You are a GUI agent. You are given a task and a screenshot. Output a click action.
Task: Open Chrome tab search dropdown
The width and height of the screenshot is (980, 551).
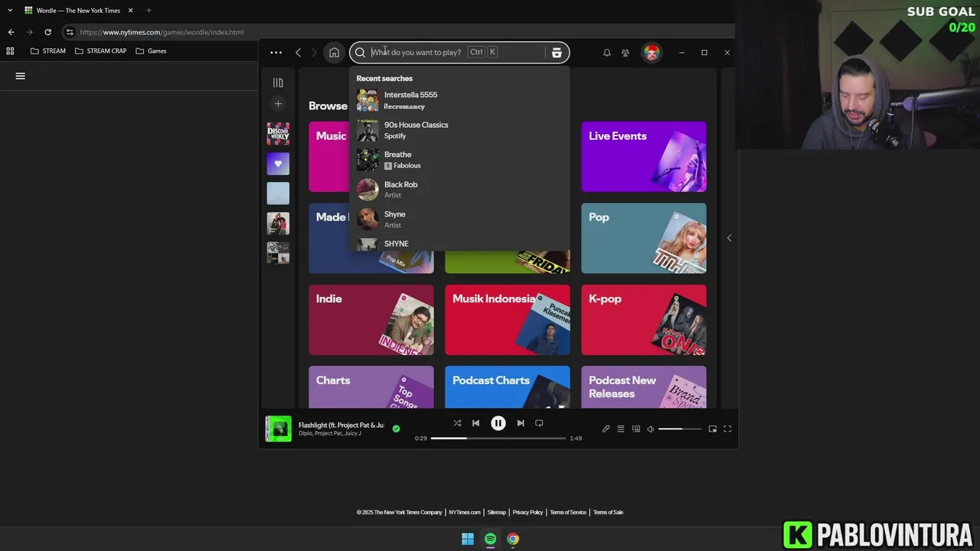click(10, 11)
